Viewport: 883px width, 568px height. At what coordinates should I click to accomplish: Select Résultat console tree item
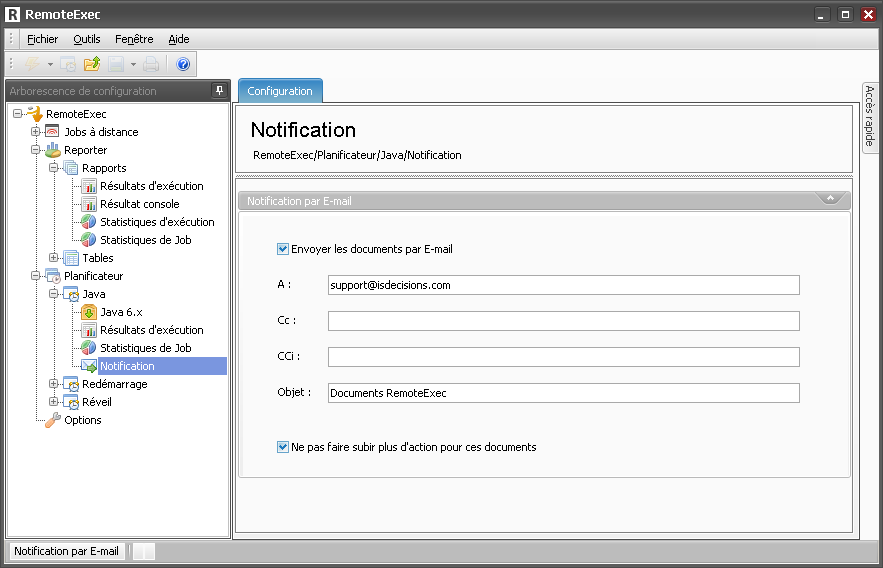pos(140,204)
